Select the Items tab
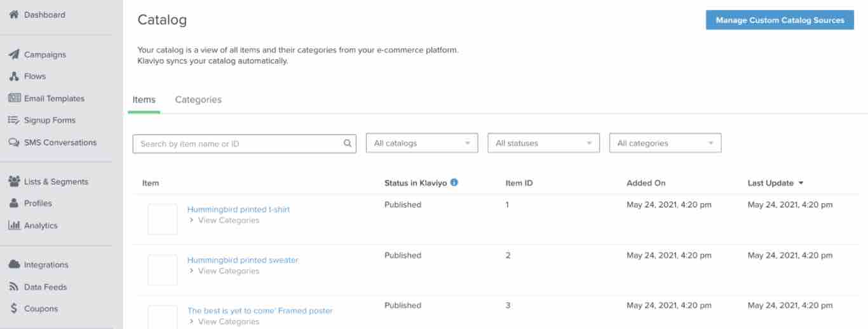 [144, 100]
